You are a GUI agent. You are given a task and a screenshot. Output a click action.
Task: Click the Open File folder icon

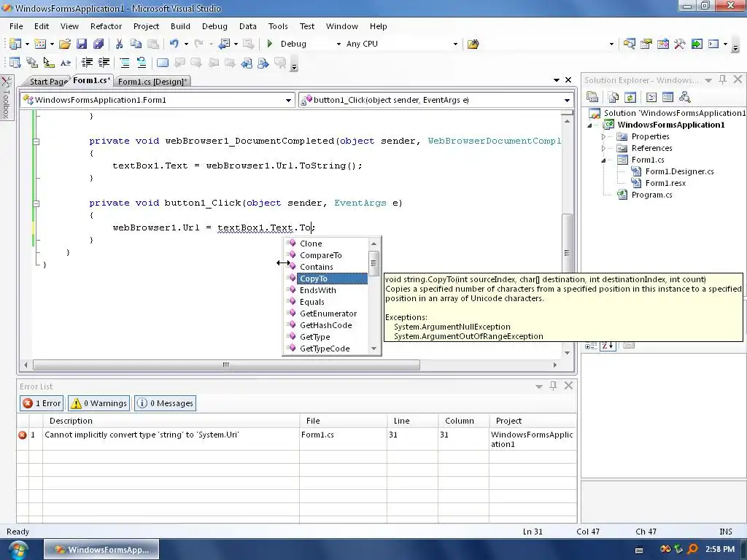[x=65, y=44]
